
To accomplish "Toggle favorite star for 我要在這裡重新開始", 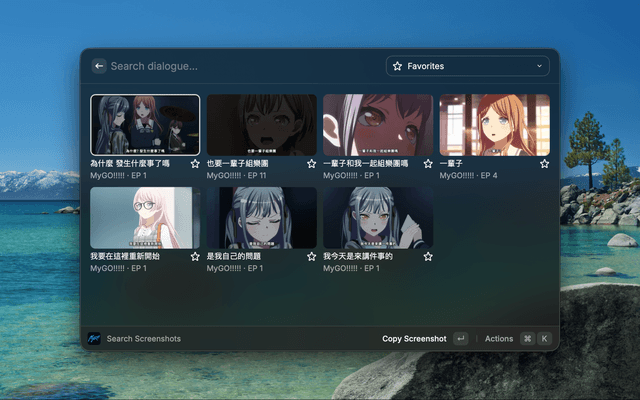I will pos(195,256).
